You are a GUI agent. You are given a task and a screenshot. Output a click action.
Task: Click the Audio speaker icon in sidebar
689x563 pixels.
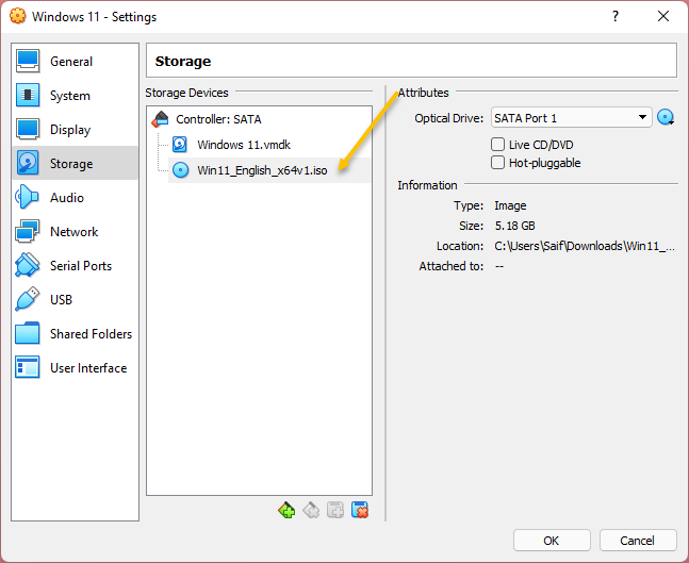click(x=26, y=197)
